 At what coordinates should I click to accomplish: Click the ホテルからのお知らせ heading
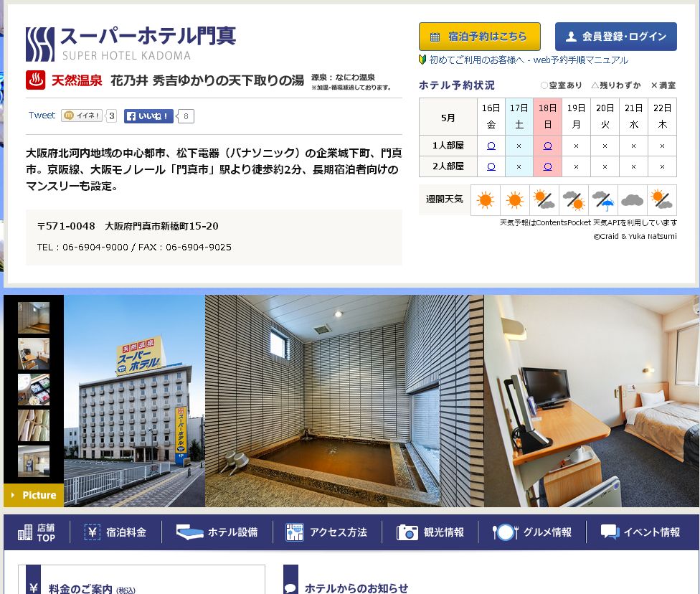click(356, 589)
